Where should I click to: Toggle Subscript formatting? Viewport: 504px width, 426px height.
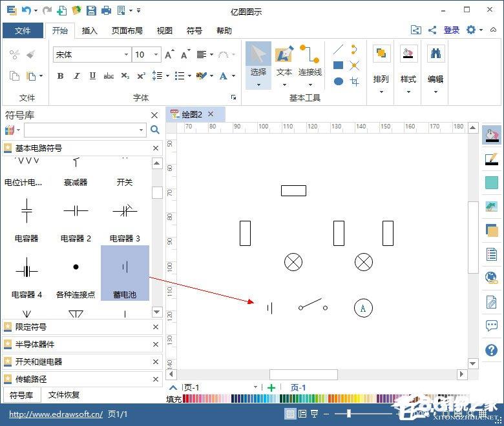coord(125,76)
